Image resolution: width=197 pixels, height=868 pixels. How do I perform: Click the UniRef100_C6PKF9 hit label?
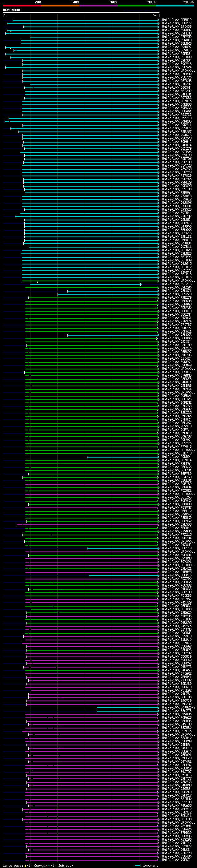click(x=176, y=311)
